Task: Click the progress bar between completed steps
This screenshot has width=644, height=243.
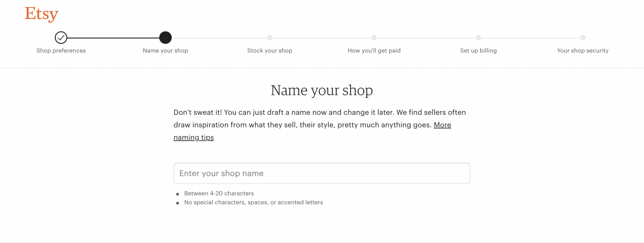Action: click(113, 37)
